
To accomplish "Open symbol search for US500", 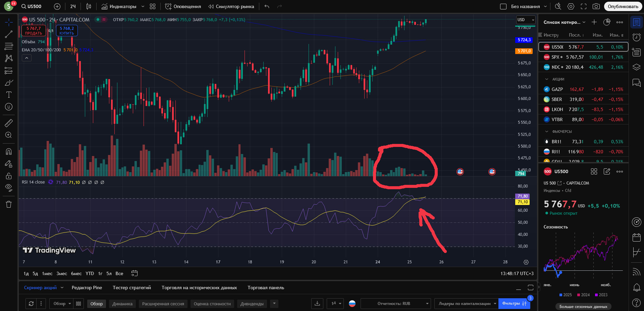I will (32, 6).
